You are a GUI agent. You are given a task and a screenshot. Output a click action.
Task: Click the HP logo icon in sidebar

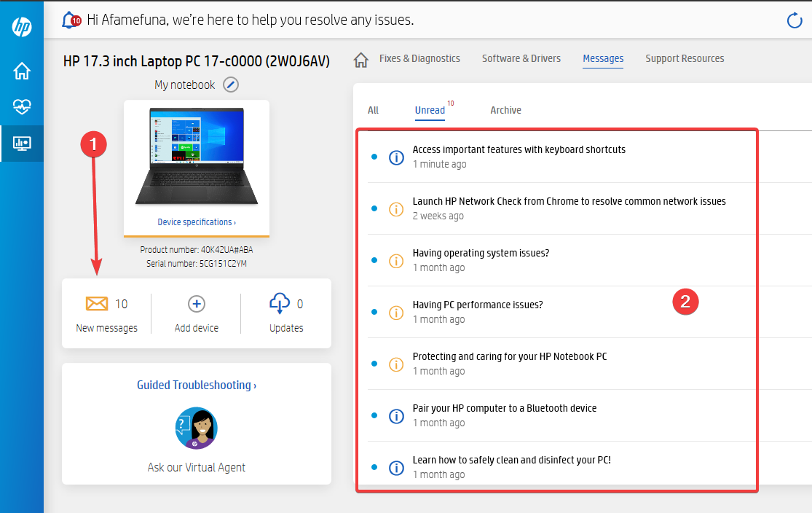[22, 26]
